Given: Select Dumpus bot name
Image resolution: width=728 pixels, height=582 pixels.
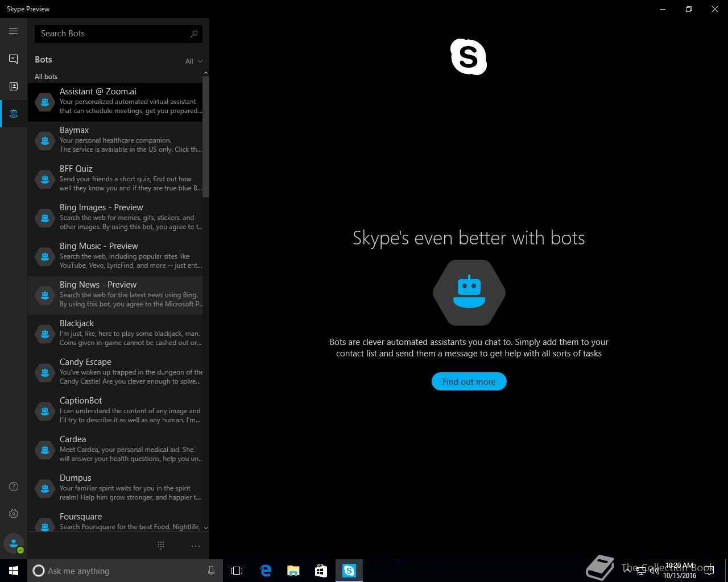Looking at the screenshot, I should tap(75, 478).
